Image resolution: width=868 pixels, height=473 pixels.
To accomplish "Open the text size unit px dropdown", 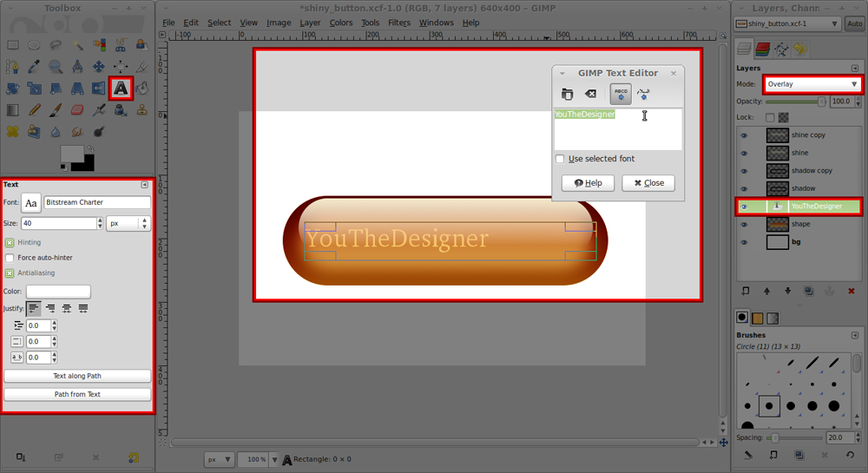I will click(x=128, y=224).
